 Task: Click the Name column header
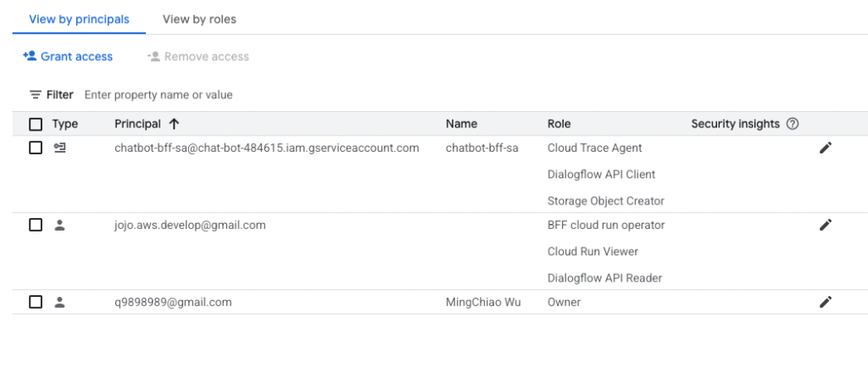click(461, 124)
